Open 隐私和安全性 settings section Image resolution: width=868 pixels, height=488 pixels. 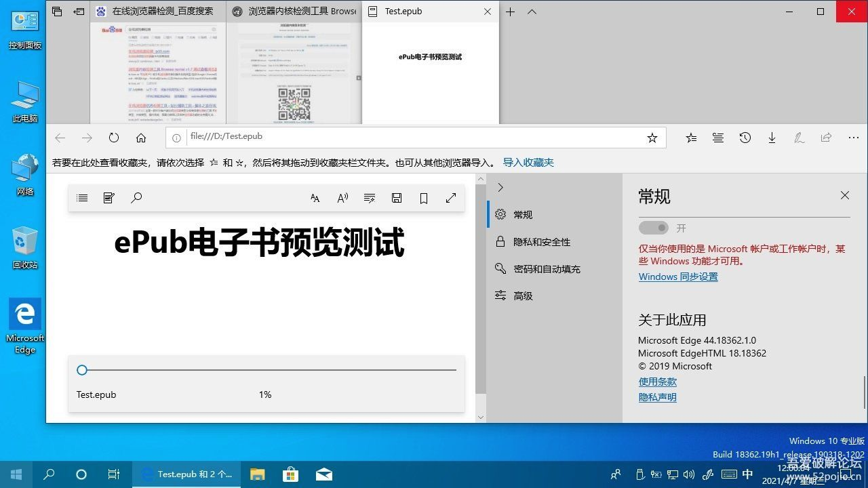point(555,241)
